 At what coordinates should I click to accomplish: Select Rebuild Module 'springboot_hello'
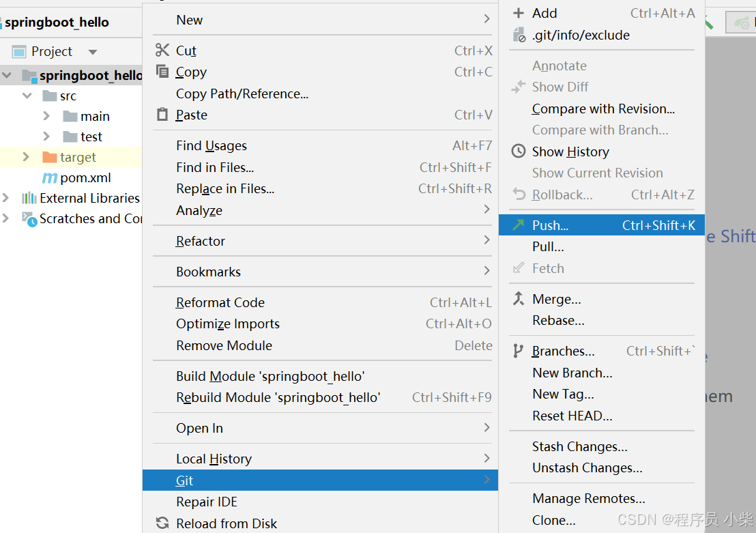coord(321,397)
